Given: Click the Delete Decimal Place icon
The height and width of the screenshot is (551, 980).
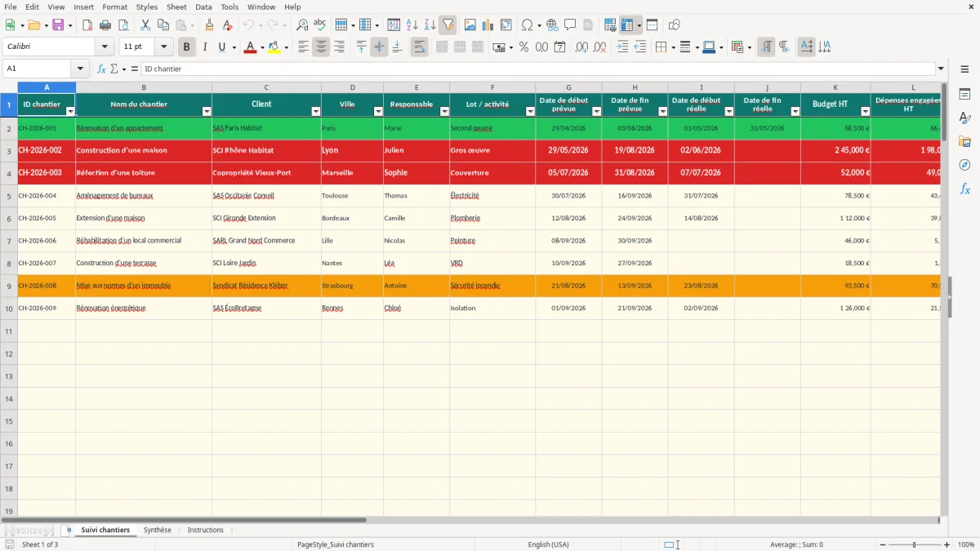Looking at the screenshot, I should coord(600,47).
